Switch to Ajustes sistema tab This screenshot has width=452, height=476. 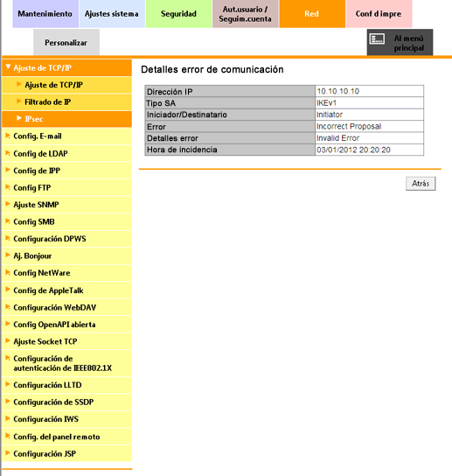(x=112, y=14)
